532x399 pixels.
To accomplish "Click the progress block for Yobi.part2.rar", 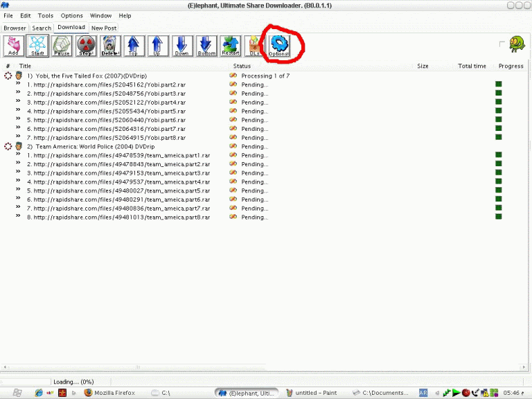I will [498, 85].
